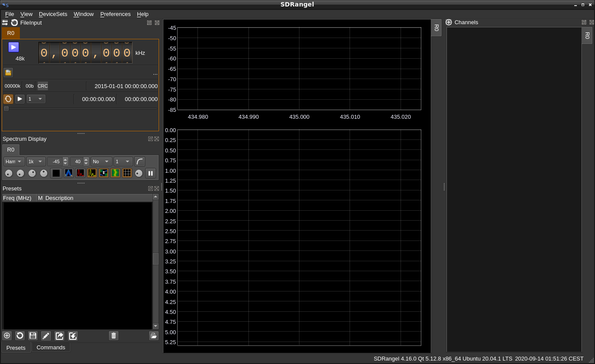Open a file with the yellow folder icon
595x364 pixels.
point(8,72)
